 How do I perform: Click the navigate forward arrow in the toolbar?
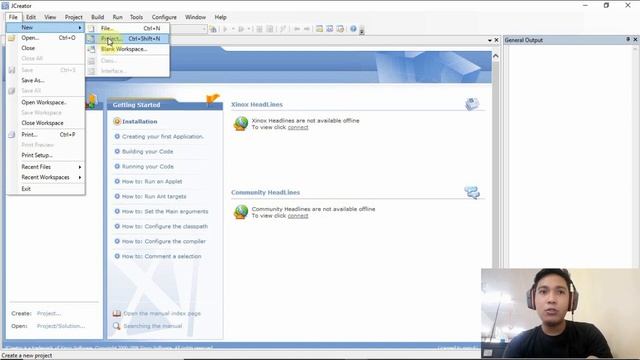coord(307,29)
